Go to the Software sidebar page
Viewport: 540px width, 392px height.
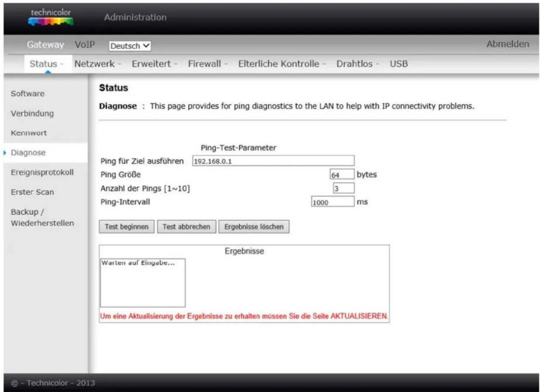[28, 94]
